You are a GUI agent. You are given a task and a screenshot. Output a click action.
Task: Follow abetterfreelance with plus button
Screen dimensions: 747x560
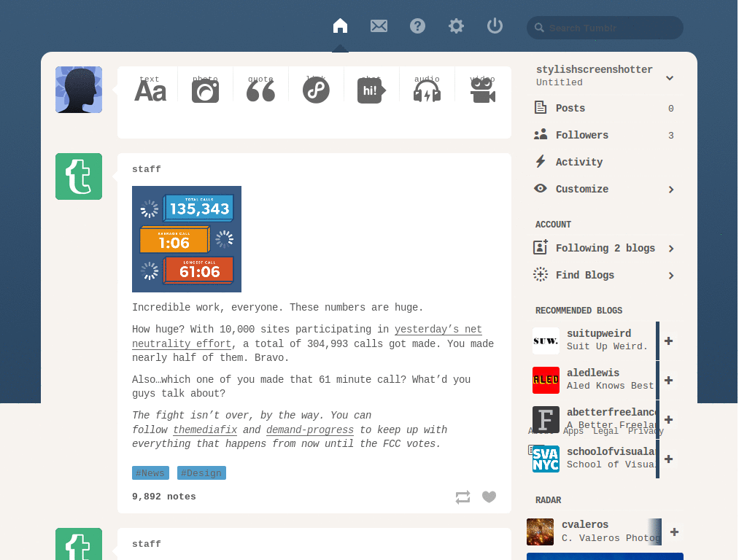pos(668,419)
